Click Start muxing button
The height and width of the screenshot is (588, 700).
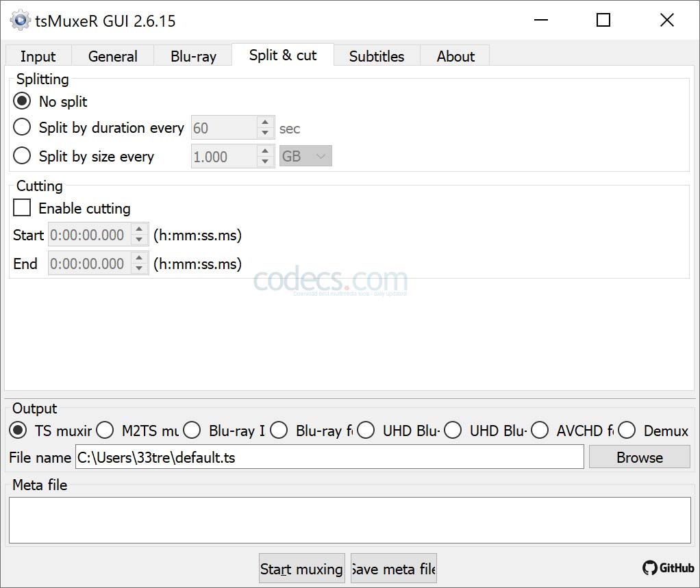(302, 568)
